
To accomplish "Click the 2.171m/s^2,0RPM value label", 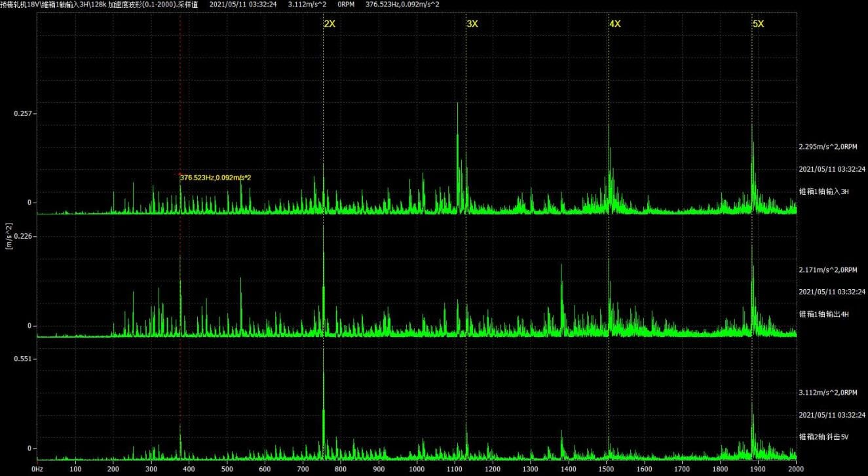I will pyautogui.click(x=828, y=269).
